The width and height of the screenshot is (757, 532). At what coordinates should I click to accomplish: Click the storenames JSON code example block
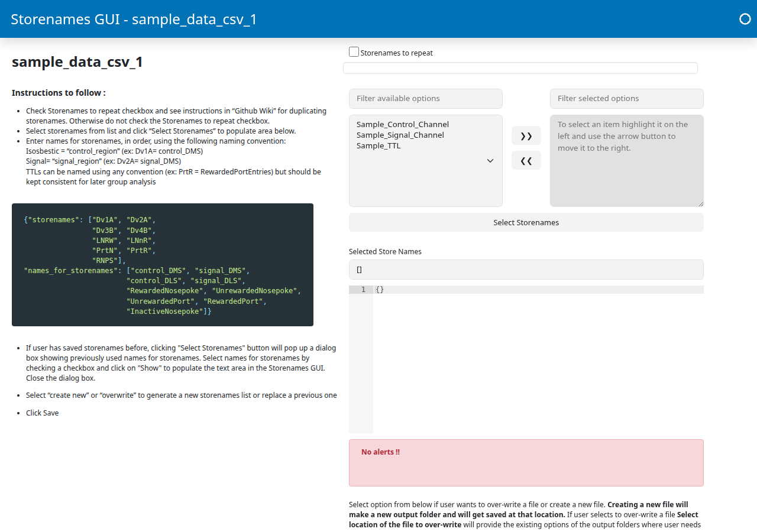point(163,265)
